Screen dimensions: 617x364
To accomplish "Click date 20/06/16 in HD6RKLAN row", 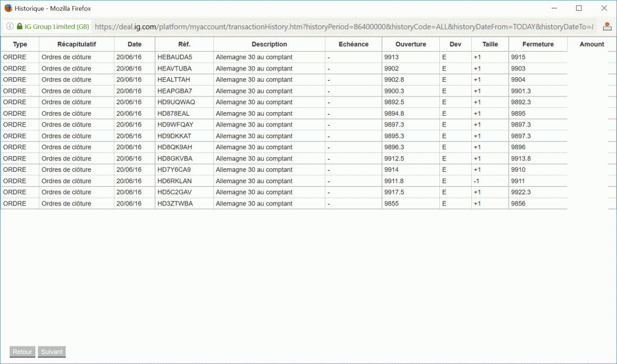I will 129,181.
